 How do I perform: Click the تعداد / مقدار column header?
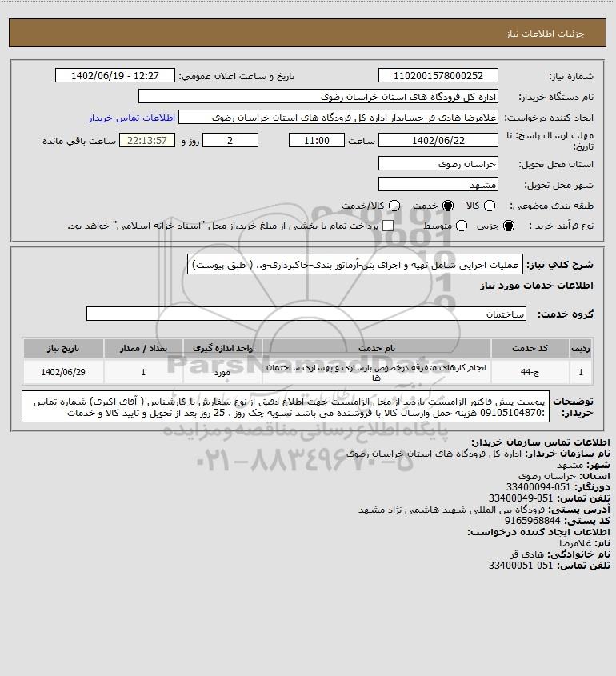pyautogui.click(x=143, y=348)
